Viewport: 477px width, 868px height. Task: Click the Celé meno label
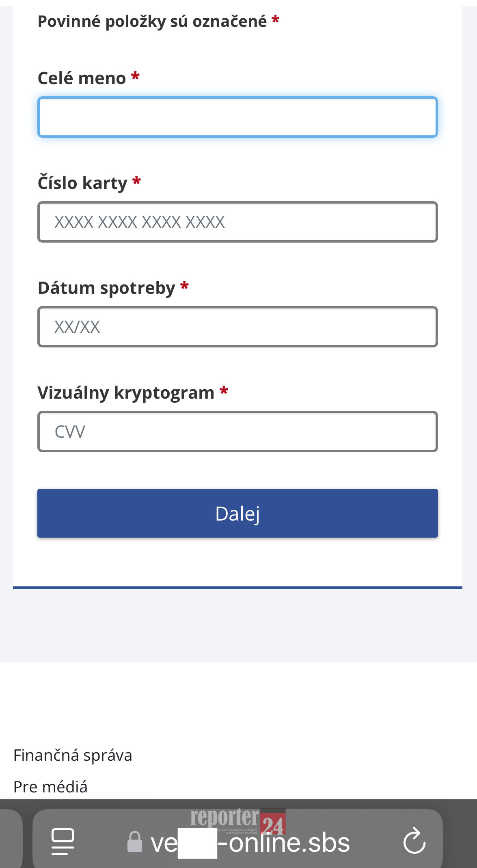(x=82, y=78)
